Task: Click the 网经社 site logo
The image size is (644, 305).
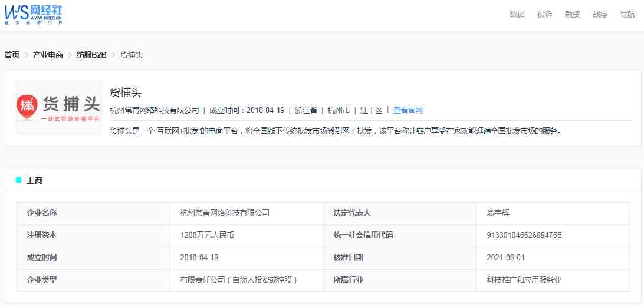Action: pyautogui.click(x=33, y=14)
